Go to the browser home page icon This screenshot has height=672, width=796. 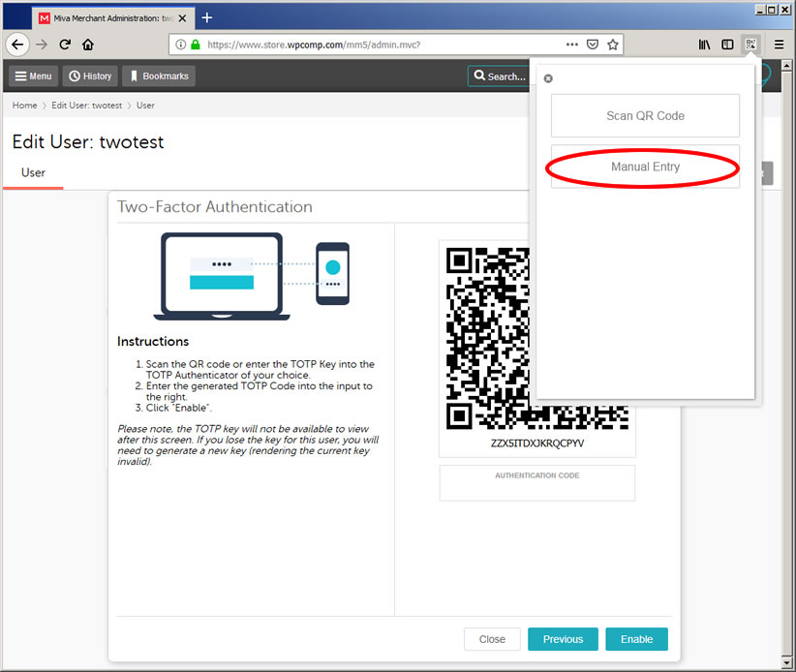point(88,45)
